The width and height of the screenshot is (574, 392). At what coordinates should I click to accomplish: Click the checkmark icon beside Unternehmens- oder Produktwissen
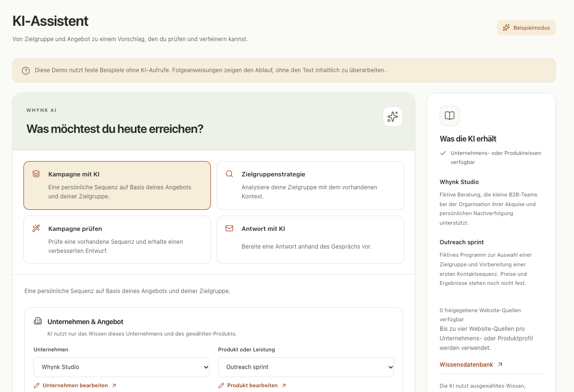pos(443,153)
